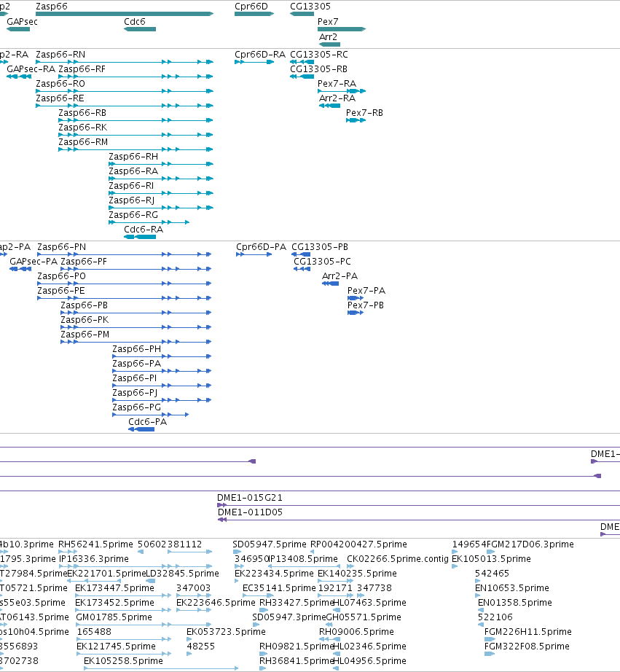Screen dimensions: 620x672
Task: Select transcript Cdc6-RA
Action: tap(144, 230)
